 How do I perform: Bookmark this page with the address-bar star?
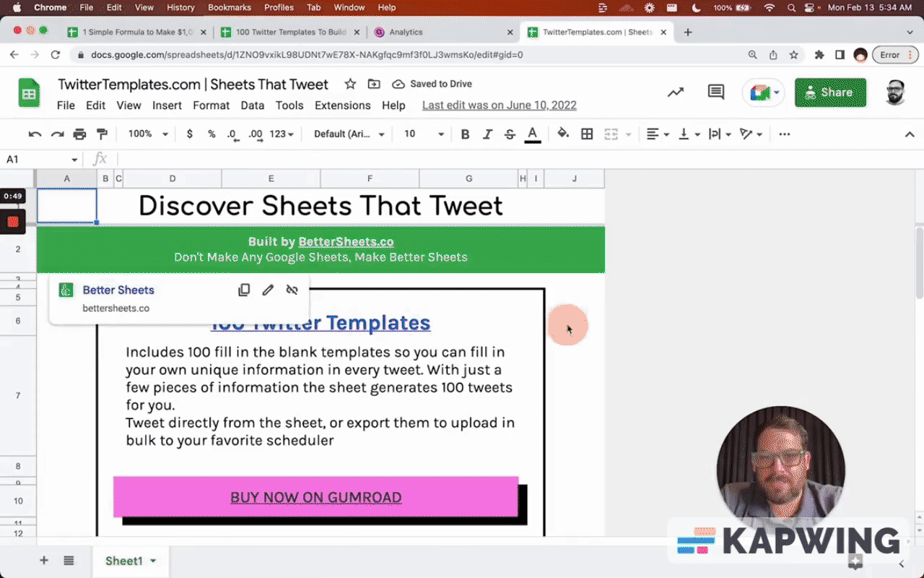point(794,55)
